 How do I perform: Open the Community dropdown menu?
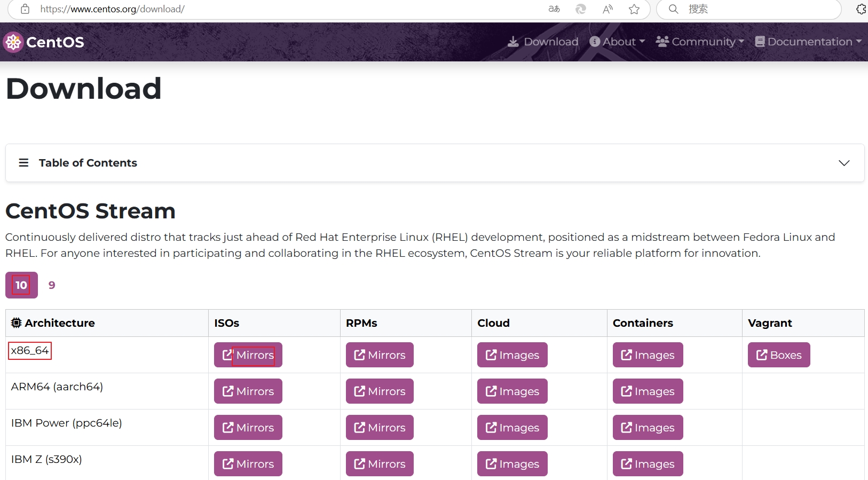tap(700, 42)
